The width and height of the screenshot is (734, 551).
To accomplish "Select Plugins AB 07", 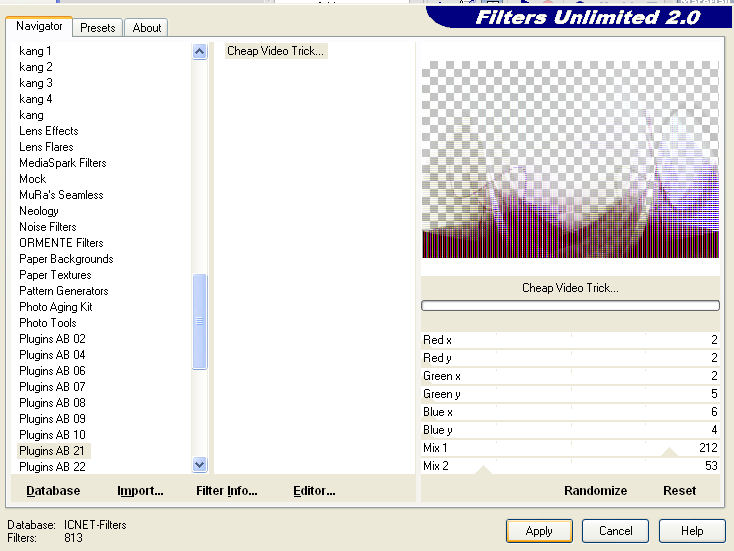I will 52,387.
